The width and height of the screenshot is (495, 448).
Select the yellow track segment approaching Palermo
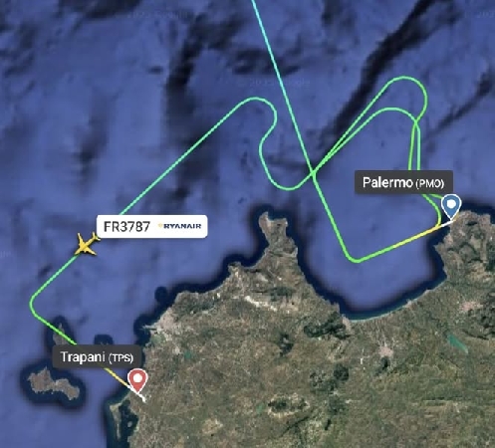pos(422,234)
